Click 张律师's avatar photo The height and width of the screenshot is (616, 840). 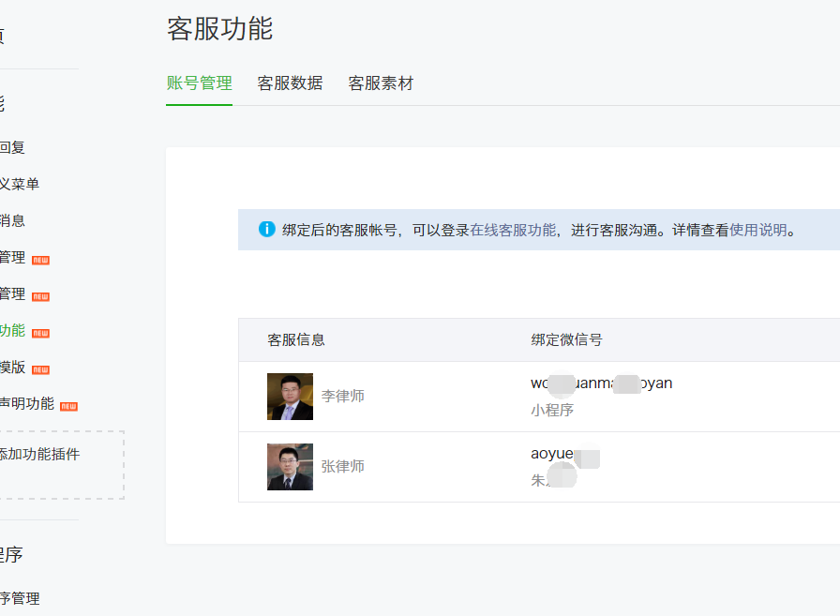(290, 467)
